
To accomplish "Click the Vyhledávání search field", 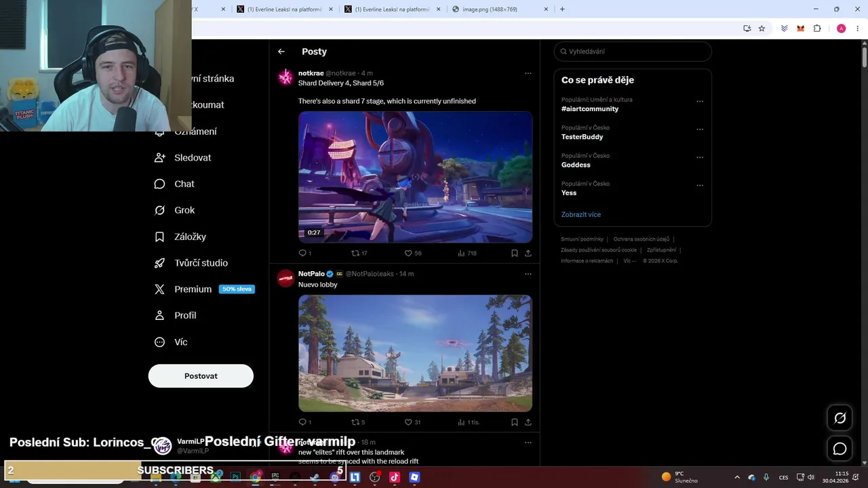I will [x=633, y=52].
